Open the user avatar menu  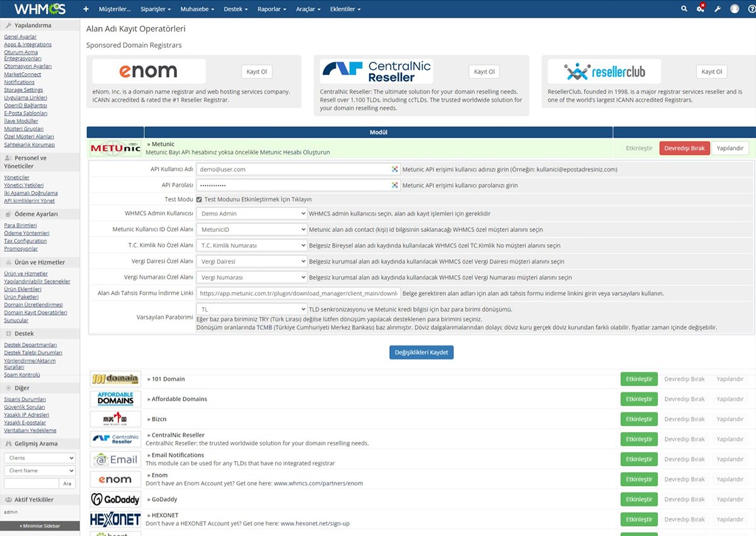735,9
